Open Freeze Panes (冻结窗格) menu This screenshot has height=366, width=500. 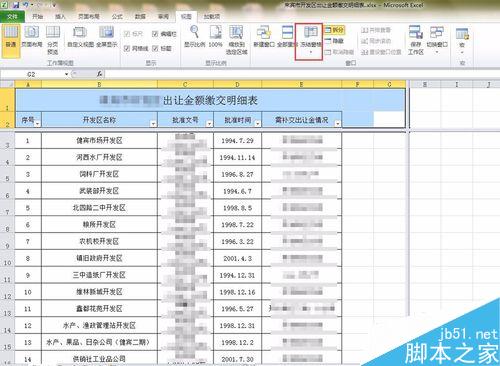pyautogui.click(x=310, y=40)
